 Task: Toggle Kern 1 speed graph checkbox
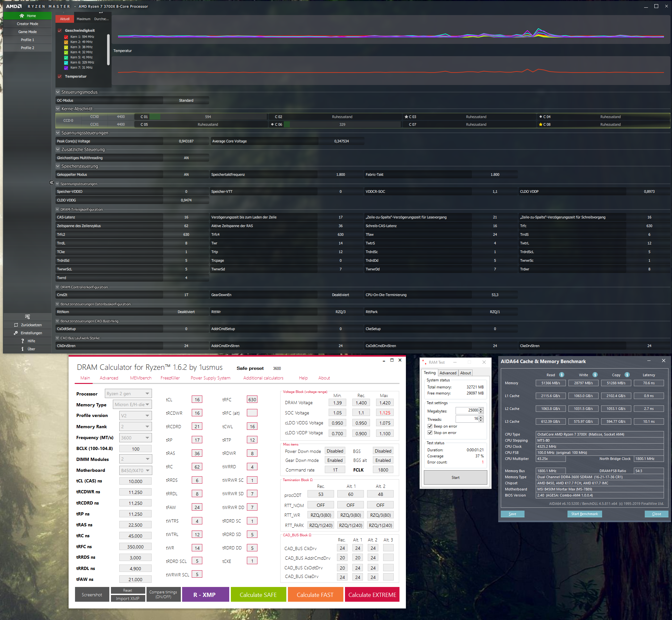click(x=66, y=37)
